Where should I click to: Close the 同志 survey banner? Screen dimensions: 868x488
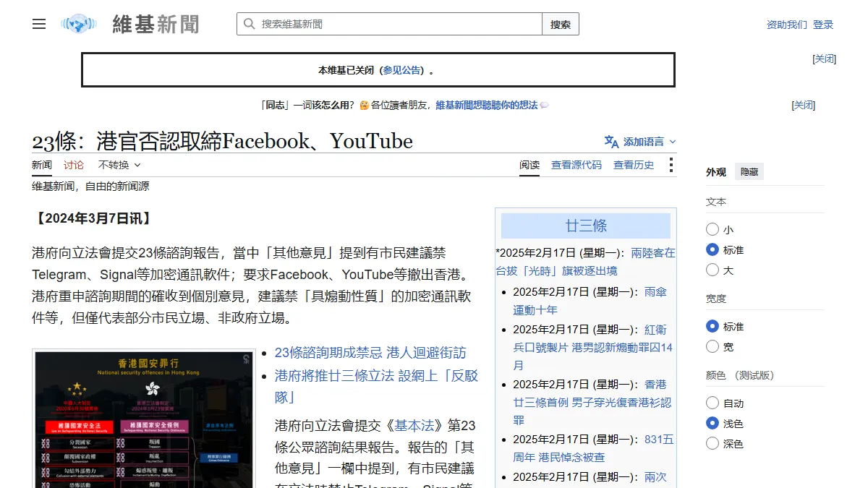pyautogui.click(x=804, y=105)
